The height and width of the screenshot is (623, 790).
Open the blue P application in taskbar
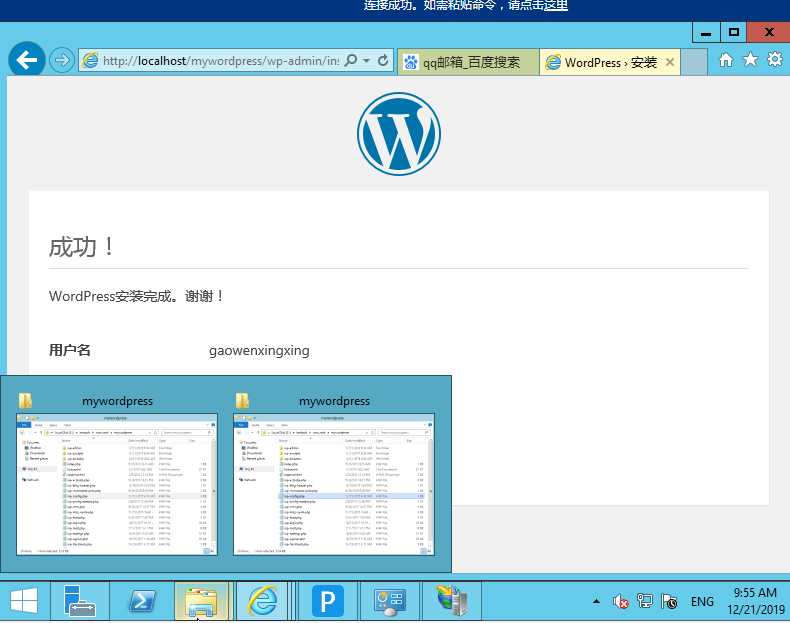[327, 601]
